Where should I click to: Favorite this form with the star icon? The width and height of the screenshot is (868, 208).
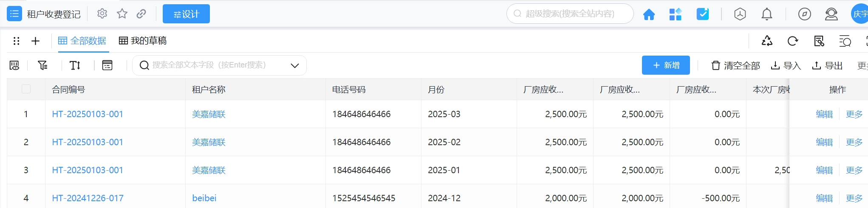pyautogui.click(x=122, y=14)
